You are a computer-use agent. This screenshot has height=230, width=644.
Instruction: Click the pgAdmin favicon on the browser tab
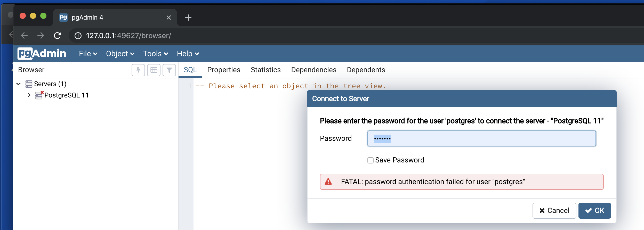tap(64, 17)
